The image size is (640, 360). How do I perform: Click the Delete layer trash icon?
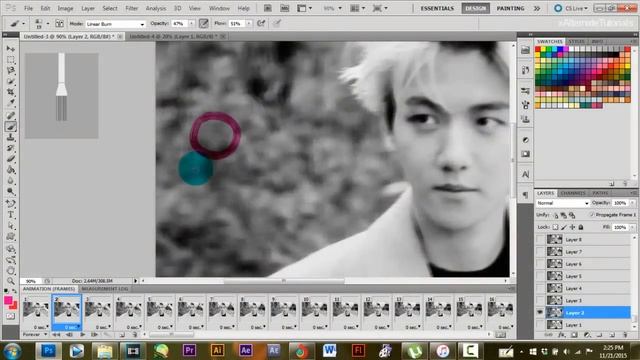tap(625, 335)
